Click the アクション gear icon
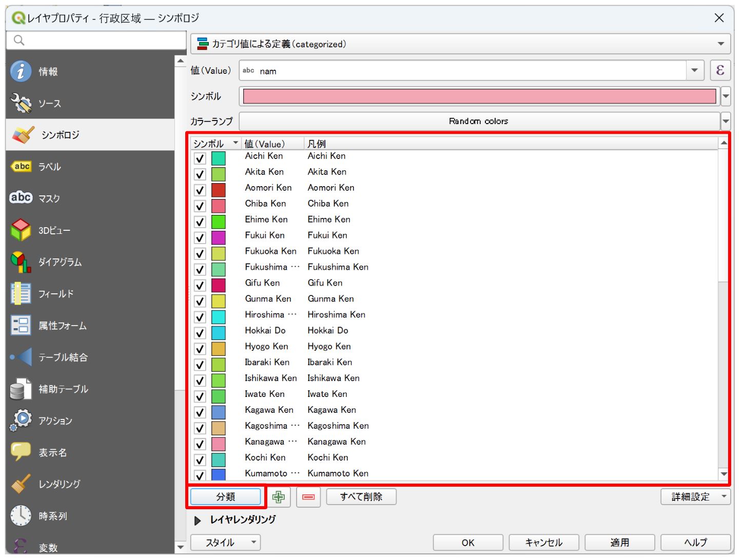744x560 pixels. click(21, 420)
